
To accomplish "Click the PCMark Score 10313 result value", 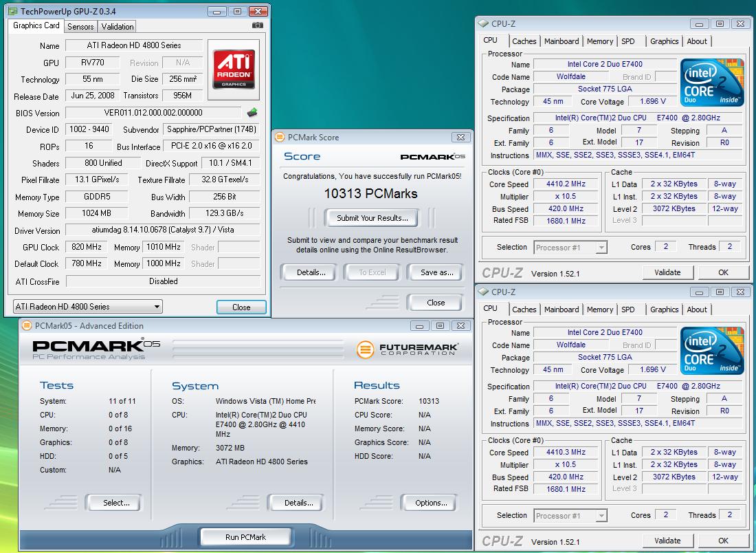I will coord(429,401).
